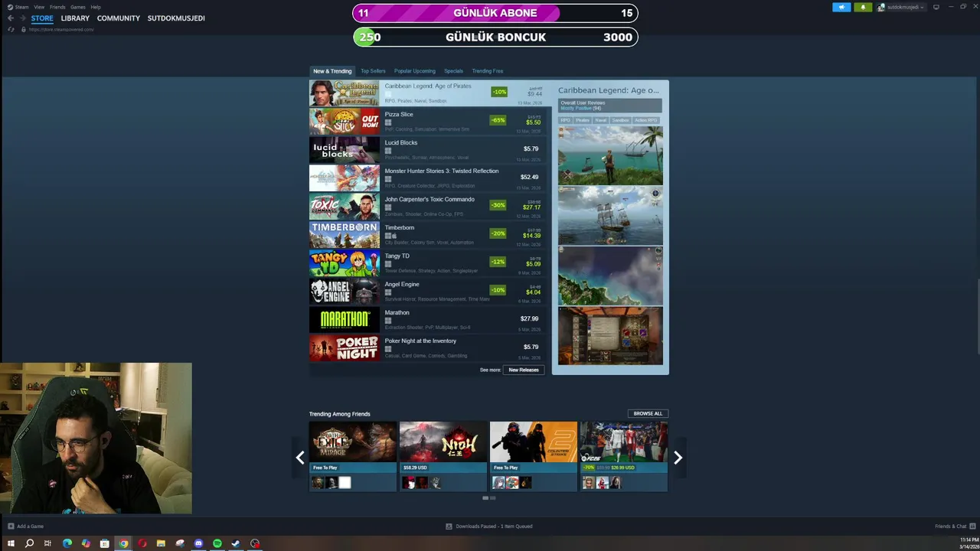Click the plus icon for Add a Game

click(x=11, y=526)
